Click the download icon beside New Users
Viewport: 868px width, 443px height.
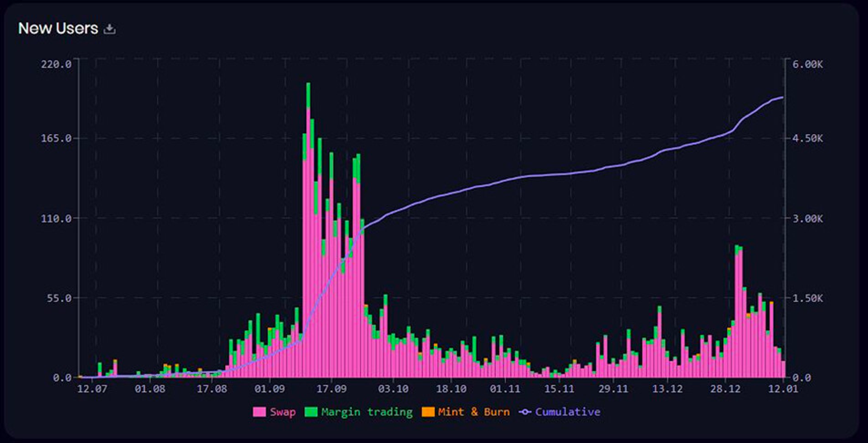(109, 29)
